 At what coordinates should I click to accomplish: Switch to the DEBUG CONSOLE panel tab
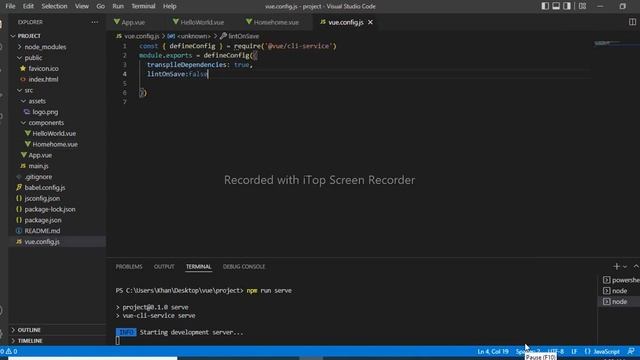coord(244,267)
